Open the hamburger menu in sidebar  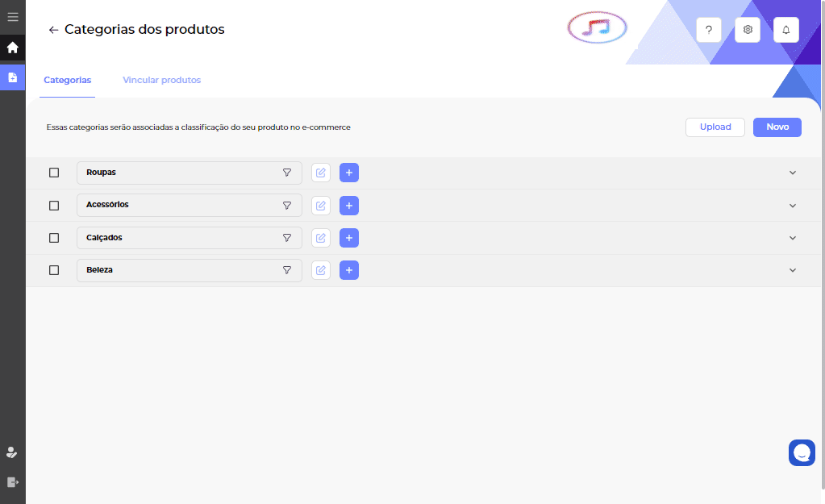point(12,17)
